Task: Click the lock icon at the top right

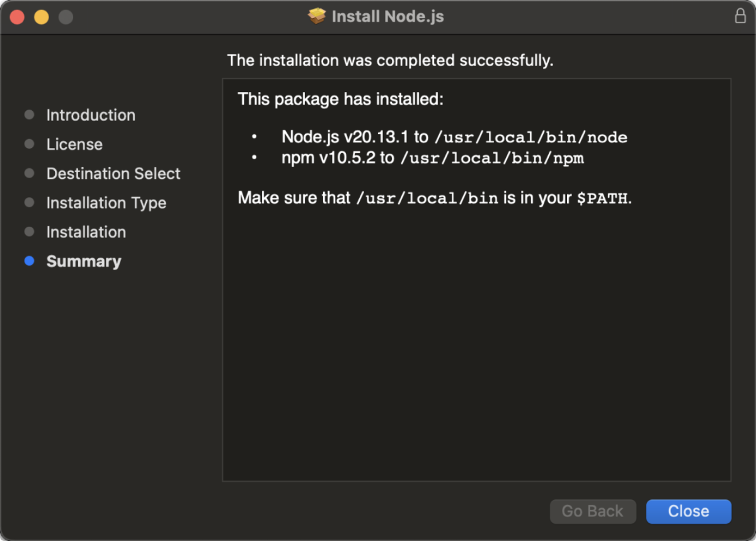Action: point(741,16)
